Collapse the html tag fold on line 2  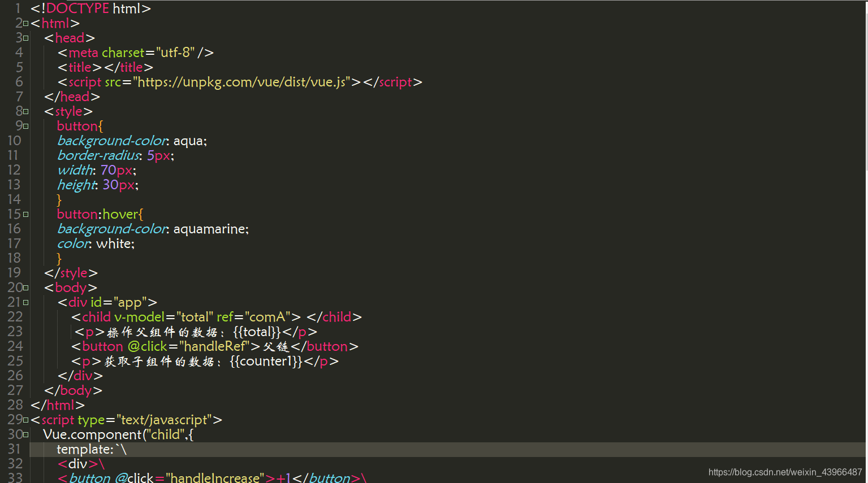click(x=25, y=24)
